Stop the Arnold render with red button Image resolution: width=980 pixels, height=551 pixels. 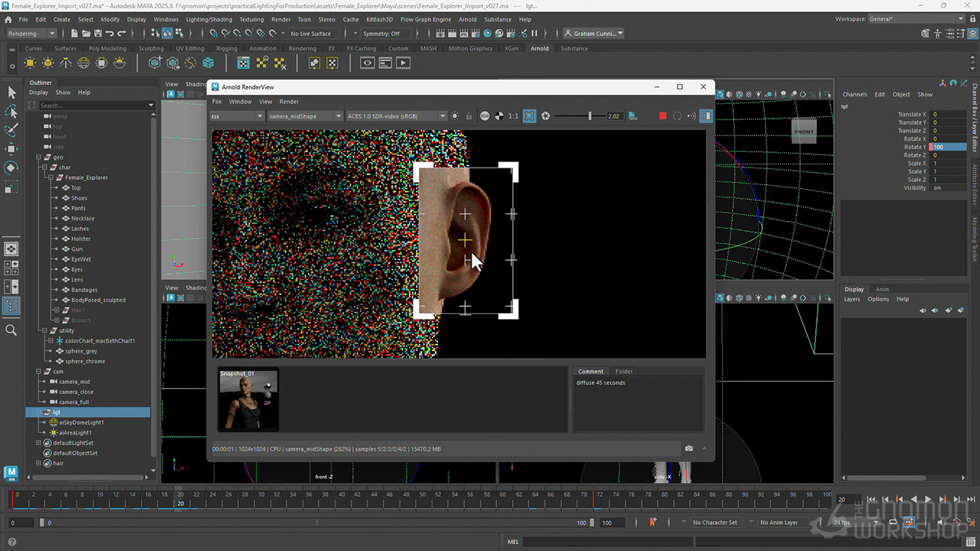coord(663,116)
